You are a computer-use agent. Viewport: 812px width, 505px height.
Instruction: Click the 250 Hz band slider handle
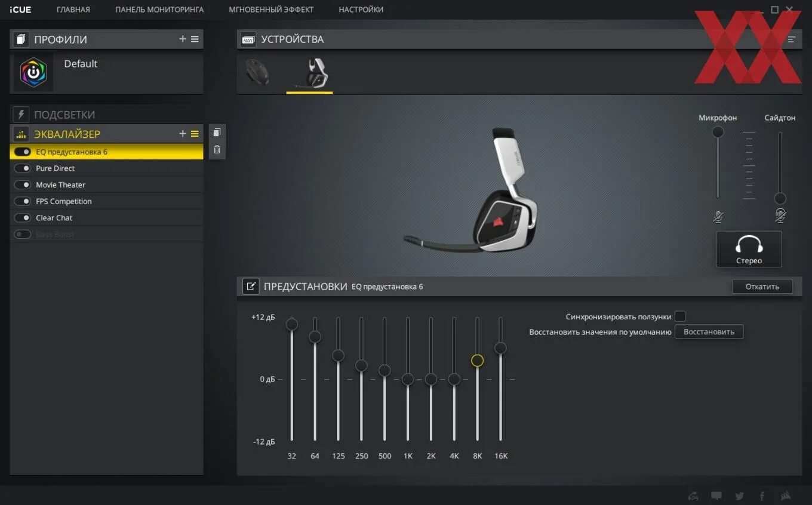coord(361,365)
